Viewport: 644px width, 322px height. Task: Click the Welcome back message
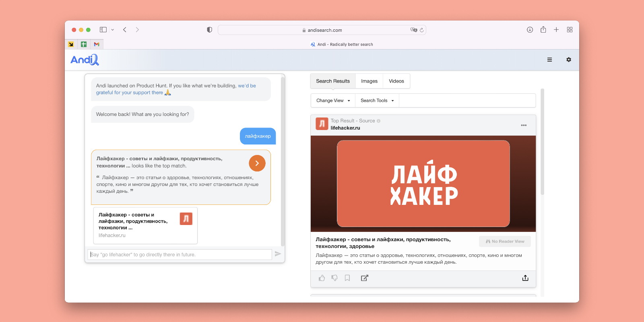click(142, 114)
